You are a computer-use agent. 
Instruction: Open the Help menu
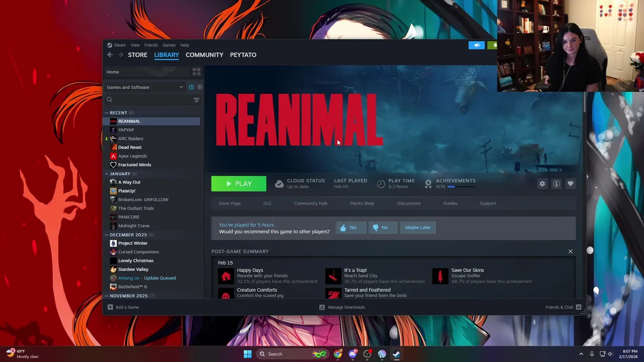tap(185, 45)
